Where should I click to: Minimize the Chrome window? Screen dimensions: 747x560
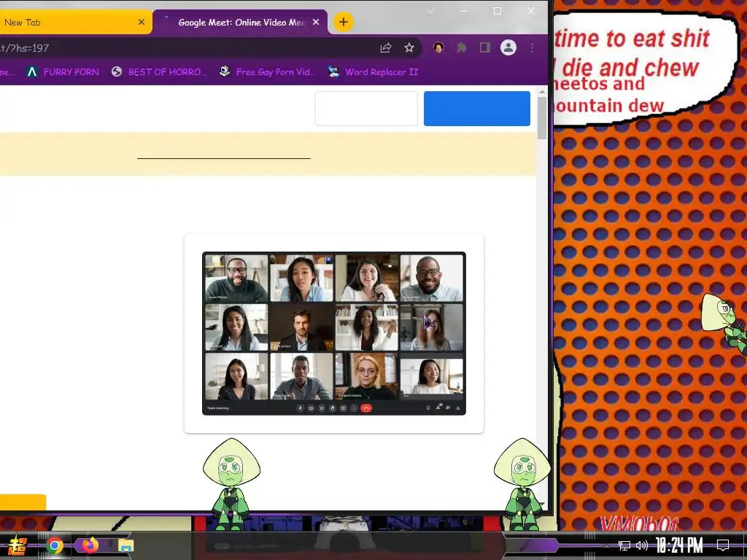[464, 12]
